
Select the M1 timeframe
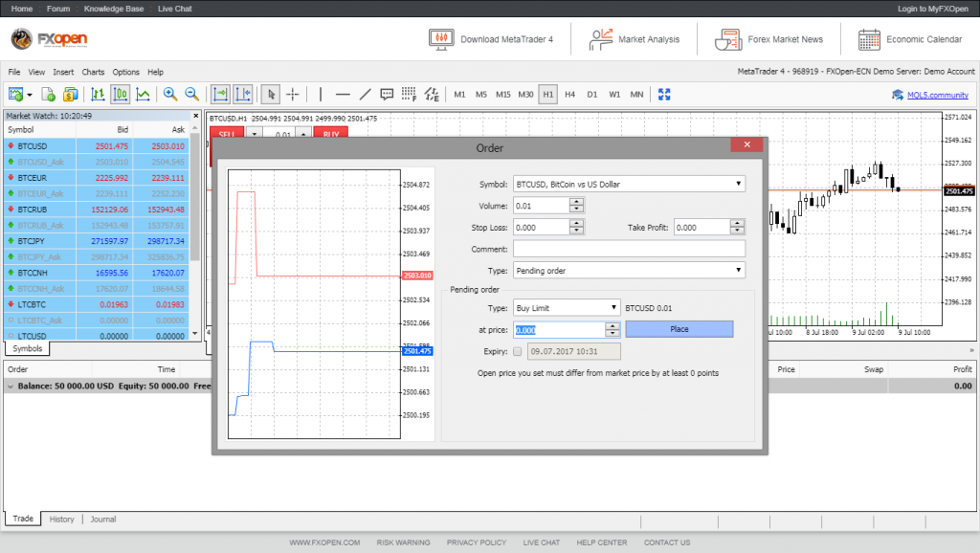(x=459, y=95)
